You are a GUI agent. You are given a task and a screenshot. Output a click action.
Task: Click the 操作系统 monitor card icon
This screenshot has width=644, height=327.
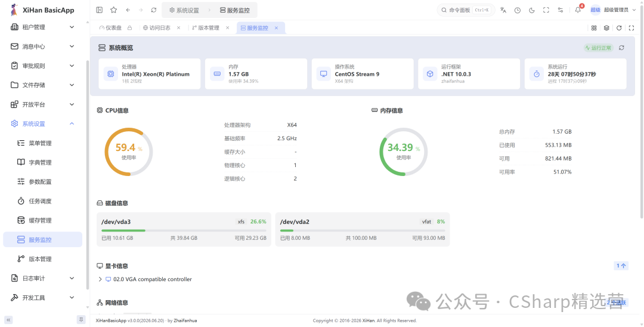324,74
